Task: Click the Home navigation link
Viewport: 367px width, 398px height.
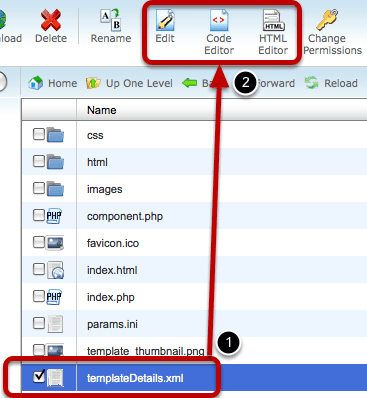Action: tap(63, 83)
